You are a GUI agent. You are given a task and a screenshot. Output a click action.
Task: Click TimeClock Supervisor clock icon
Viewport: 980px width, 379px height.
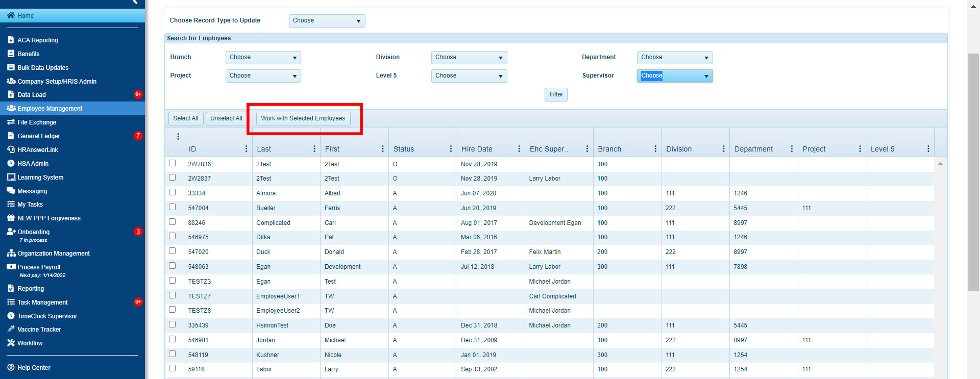(x=11, y=316)
